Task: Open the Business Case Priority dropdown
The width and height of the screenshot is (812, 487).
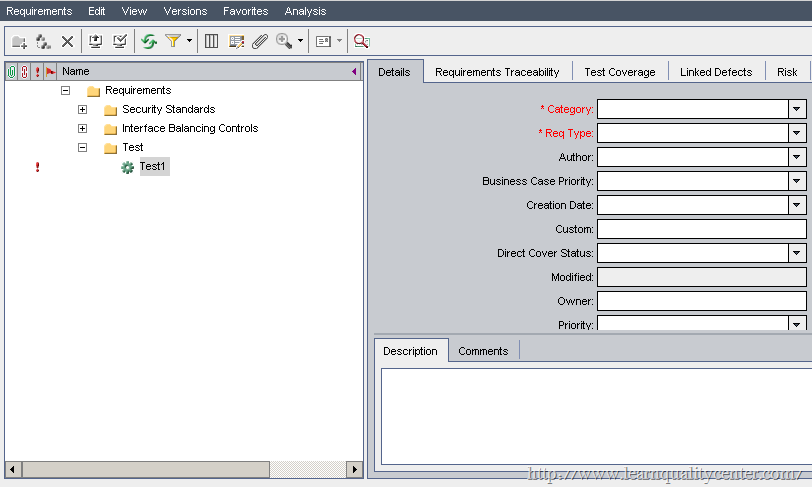Action: coord(796,181)
